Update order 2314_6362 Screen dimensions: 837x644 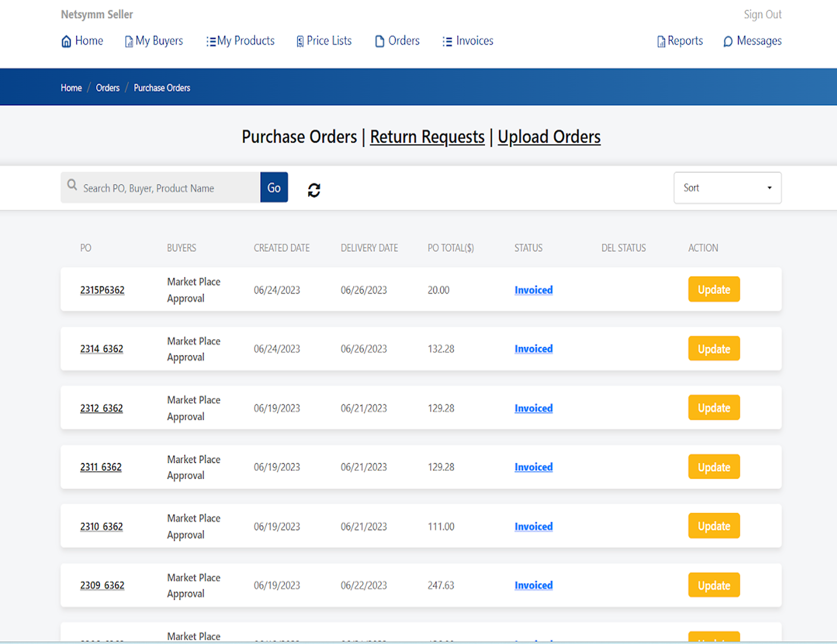coord(714,349)
